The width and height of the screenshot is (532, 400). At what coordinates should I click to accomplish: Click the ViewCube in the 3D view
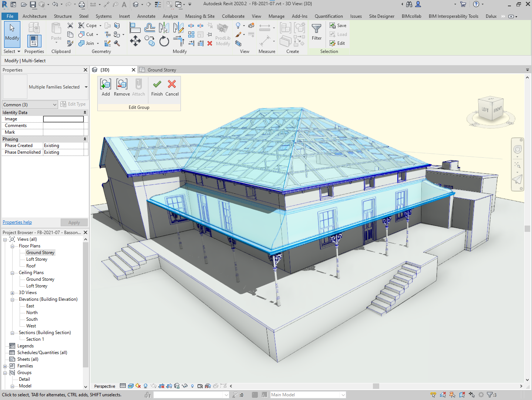(491, 109)
